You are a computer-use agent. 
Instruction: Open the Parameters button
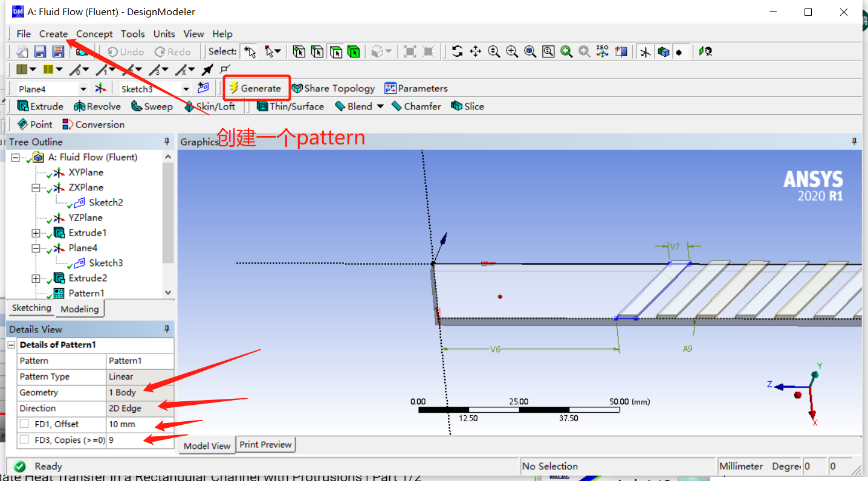[x=416, y=88]
